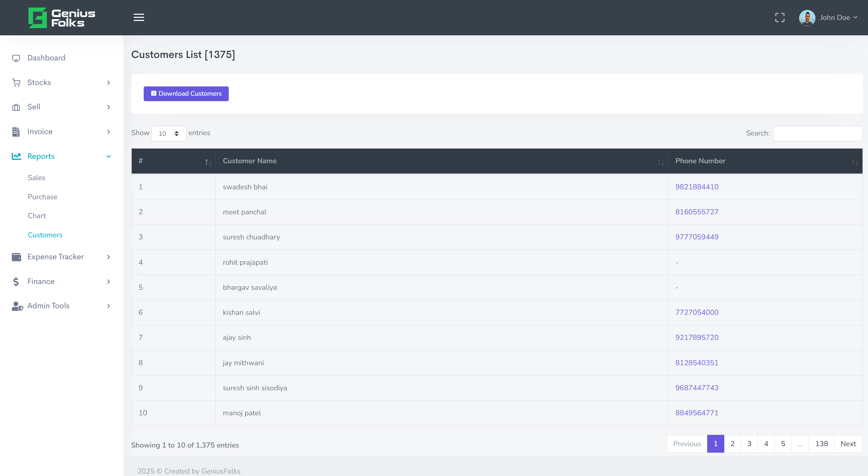Open the Purchase report page

point(43,197)
